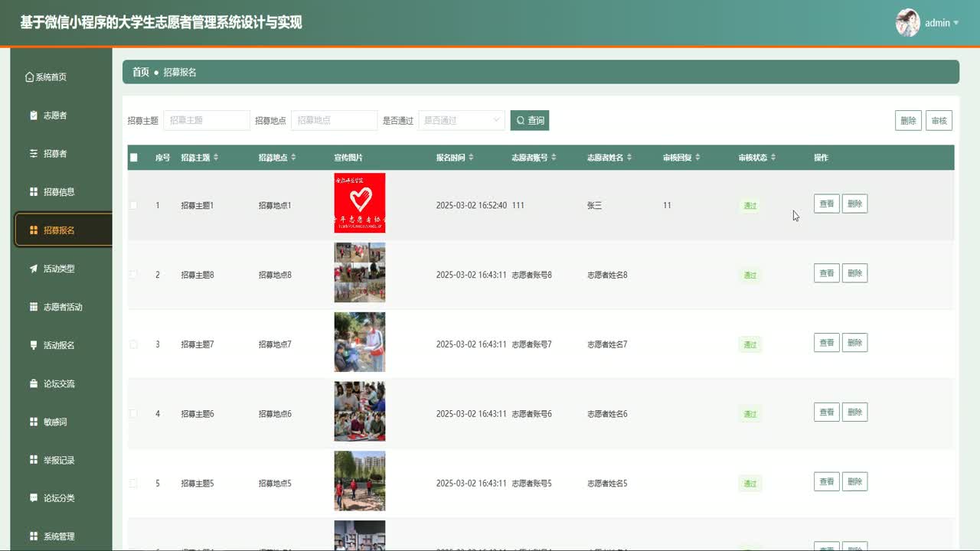Viewport: 980px width, 551px height.
Task: Open the admin user dropdown arrow
Action: click(956, 23)
